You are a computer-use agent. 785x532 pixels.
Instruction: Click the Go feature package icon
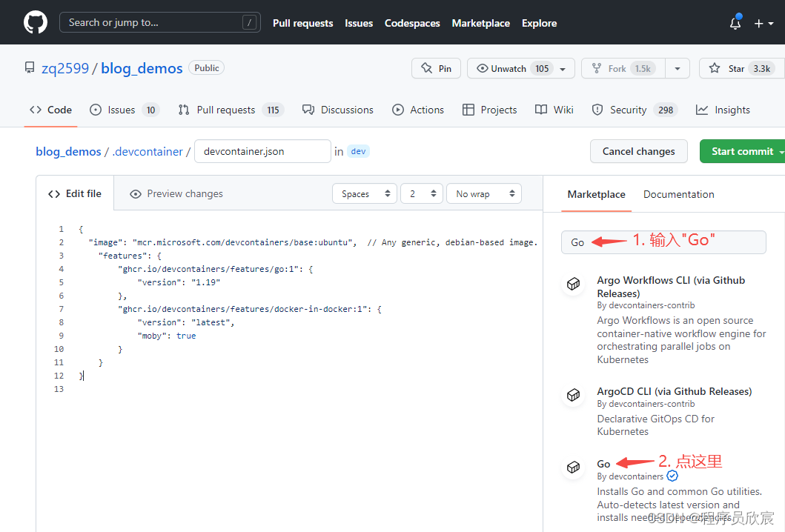click(x=573, y=468)
